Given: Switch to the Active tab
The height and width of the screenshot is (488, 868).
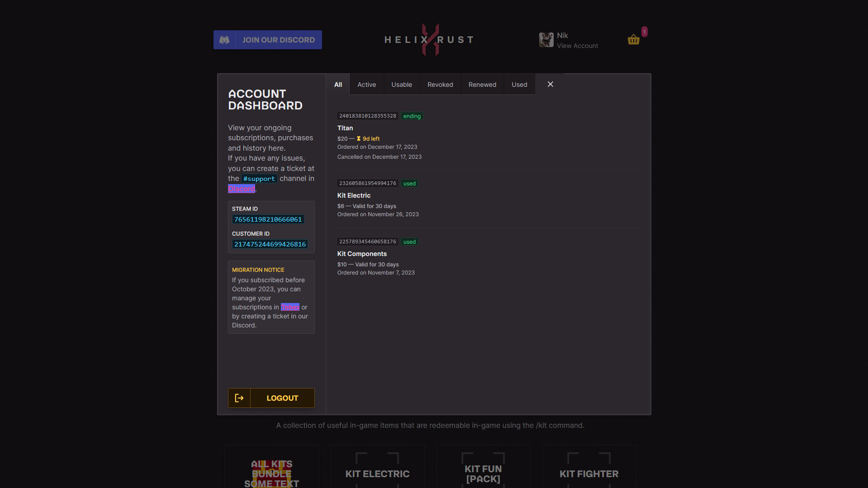Looking at the screenshot, I should 366,84.
